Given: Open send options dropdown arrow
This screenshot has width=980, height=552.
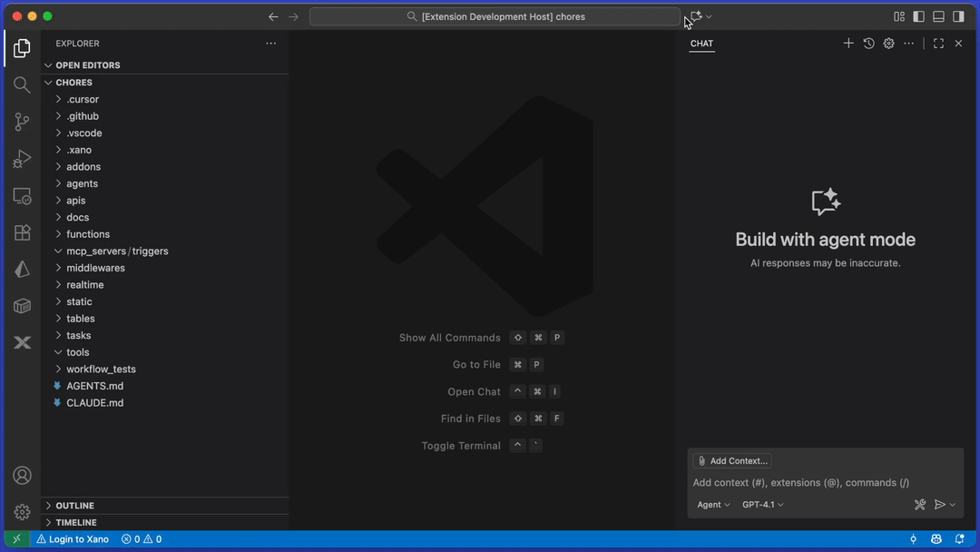Looking at the screenshot, I should (x=953, y=505).
